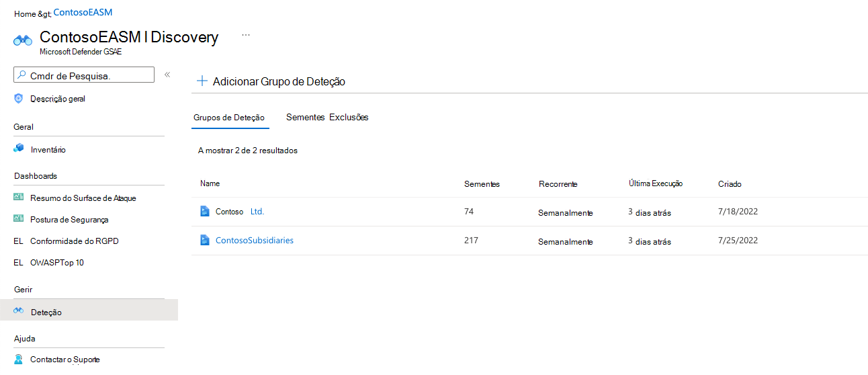Click '3 dias atrás' in Contoso Ltd. row

point(650,212)
